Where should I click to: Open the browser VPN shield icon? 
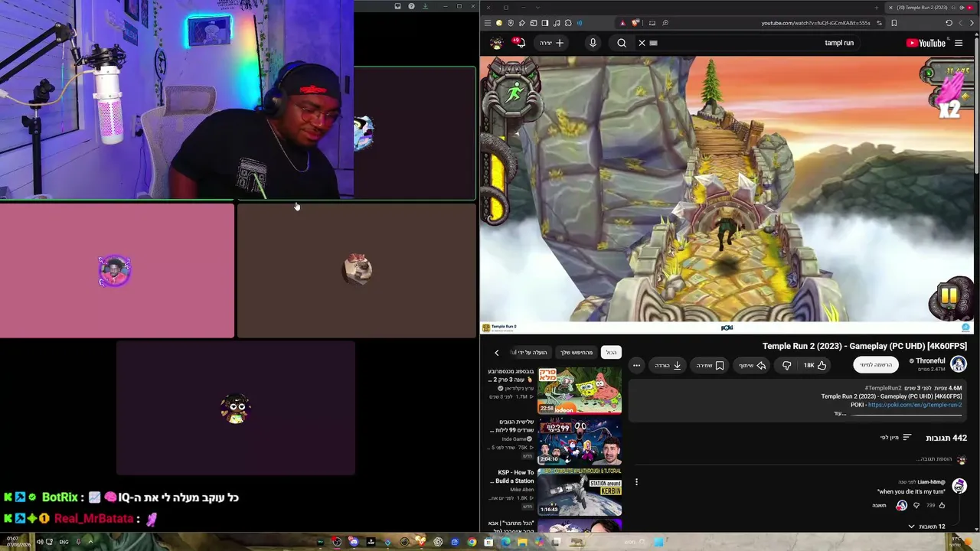click(511, 23)
